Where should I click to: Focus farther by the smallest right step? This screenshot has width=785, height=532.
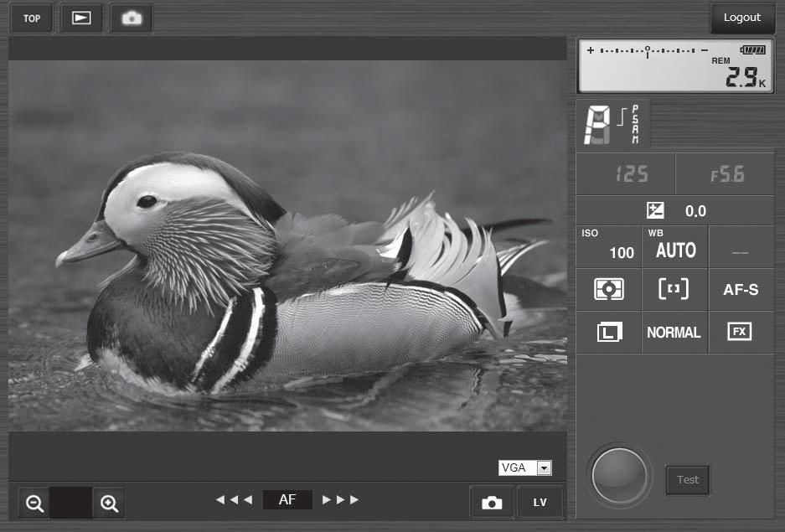tap(327, 499)
